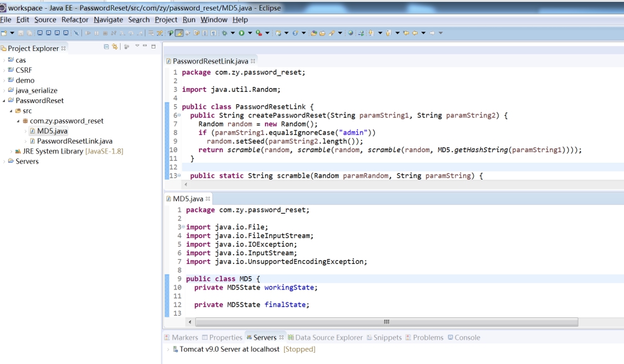Click the Run Last Tool icon with red toolbox
The image size is (624, 364).
pos(259,33)
